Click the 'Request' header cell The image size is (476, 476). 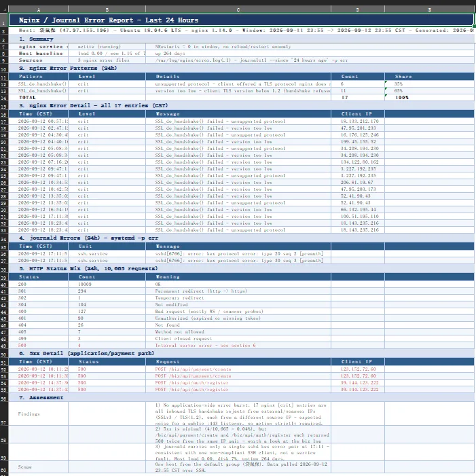(x=238, y=362)
